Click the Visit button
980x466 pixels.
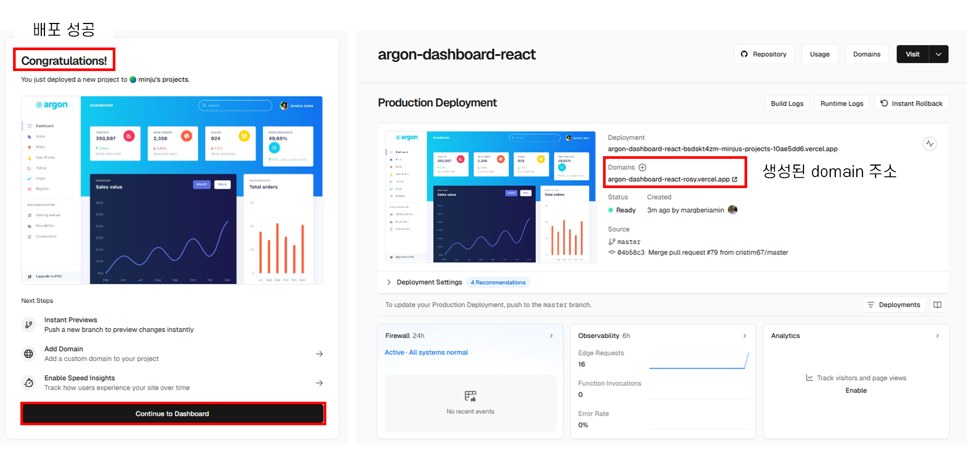coord(913,54)
